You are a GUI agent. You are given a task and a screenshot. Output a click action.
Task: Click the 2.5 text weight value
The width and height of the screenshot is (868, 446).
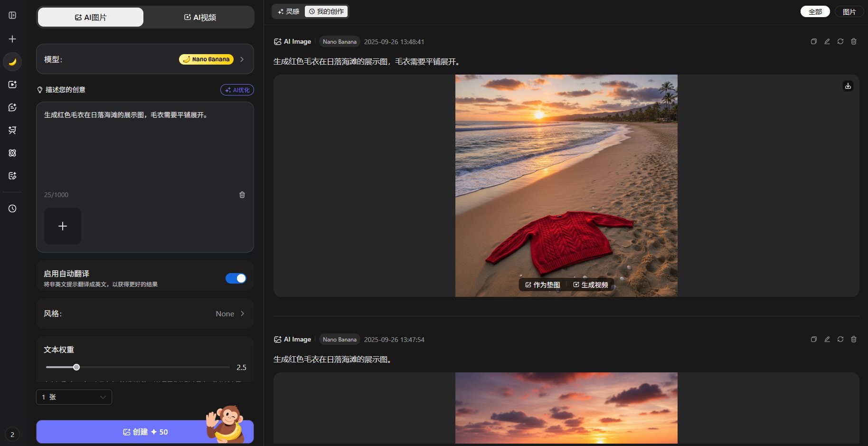[x=241, y=367]
